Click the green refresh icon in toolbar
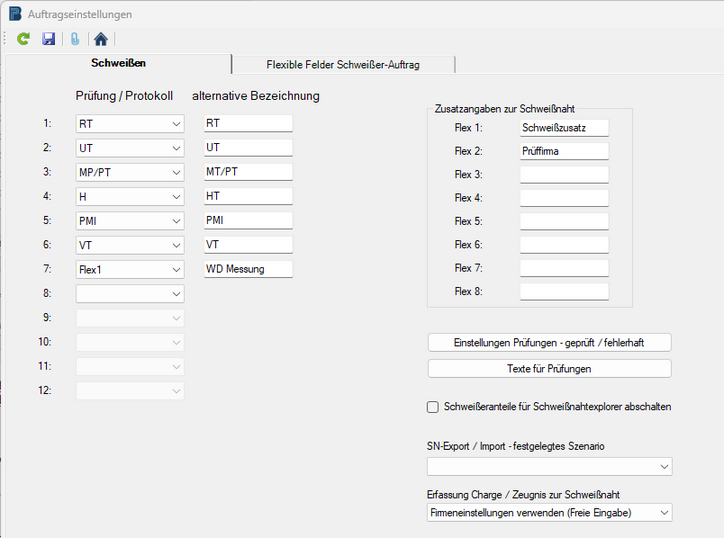The height and width of the screenshot is (538, 724). tap(23, 39)
